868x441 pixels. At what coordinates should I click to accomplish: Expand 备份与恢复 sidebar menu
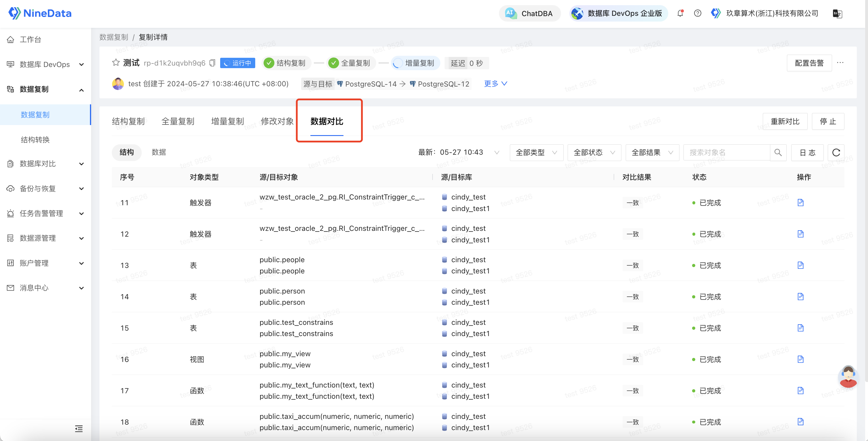(x=45, y=189)
